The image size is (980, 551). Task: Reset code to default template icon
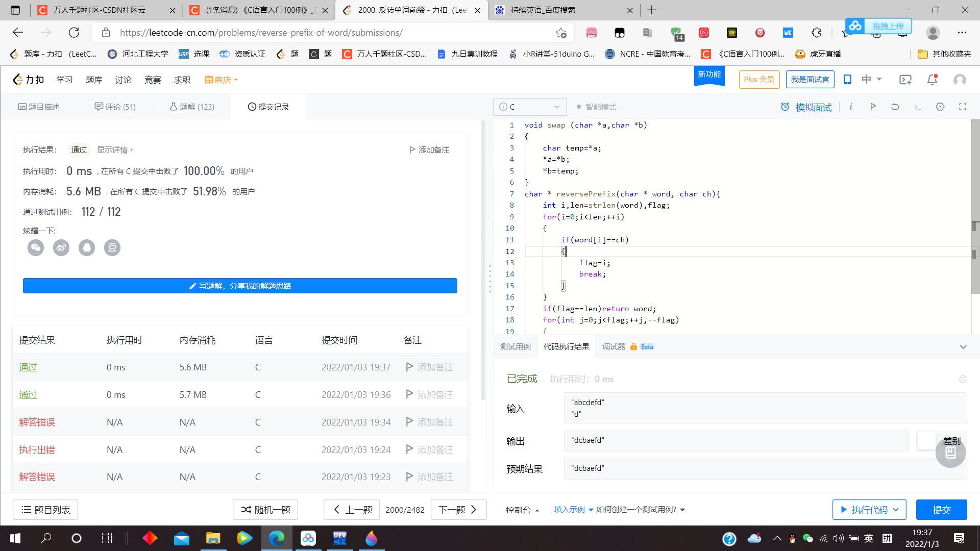pos(895,107)
